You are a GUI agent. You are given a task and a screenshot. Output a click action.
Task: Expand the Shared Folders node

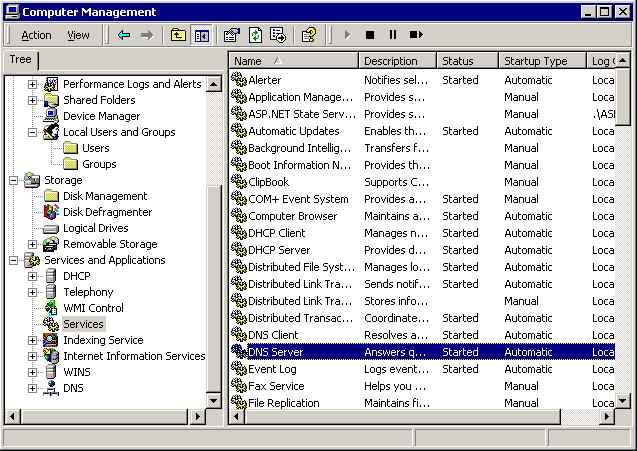[x=32, y=100]
